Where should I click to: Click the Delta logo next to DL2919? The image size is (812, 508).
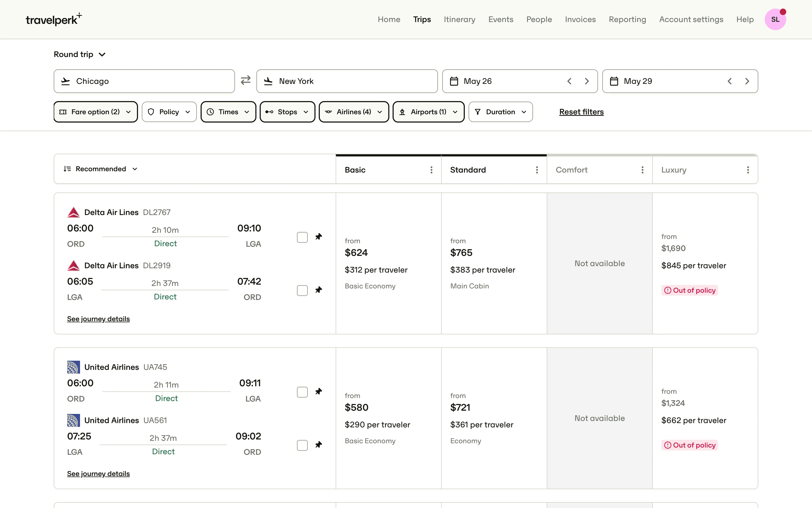click(x=74, y=266)
